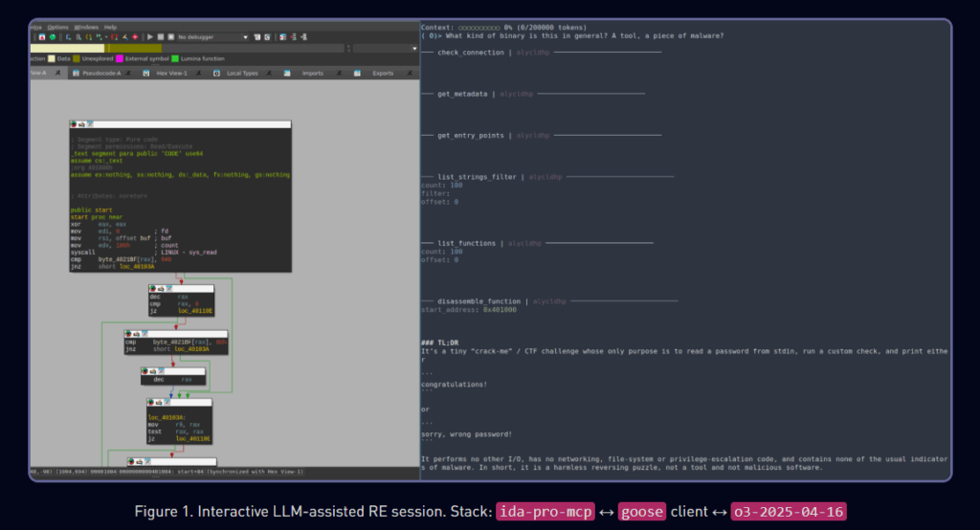The width and height of the screenshot is (980, 530).
Task: Click the red-arrow tree toolbar icon
Action: tap(293, 37)
